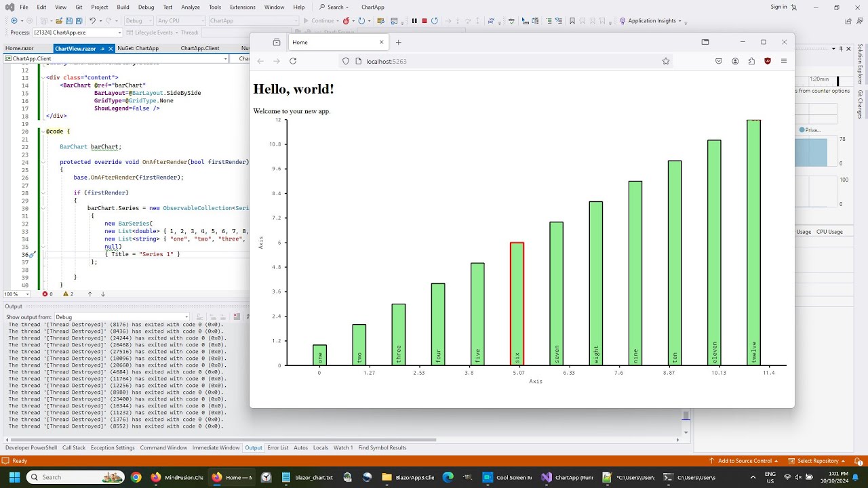
Task: Open the Process [21324] ChartApp.exe dropdown
Action: click(78, 33)
